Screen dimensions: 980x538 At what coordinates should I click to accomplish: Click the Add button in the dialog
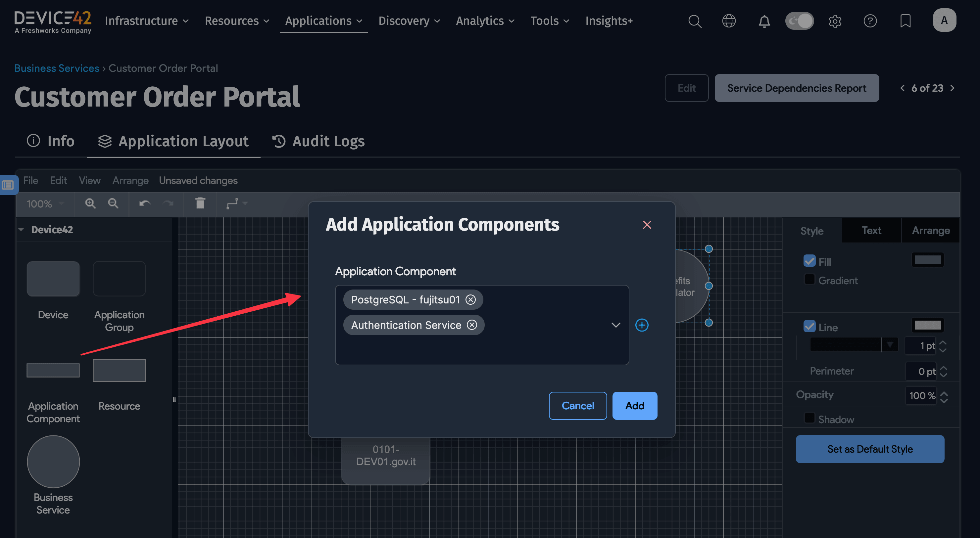click(x=634, y=406)
